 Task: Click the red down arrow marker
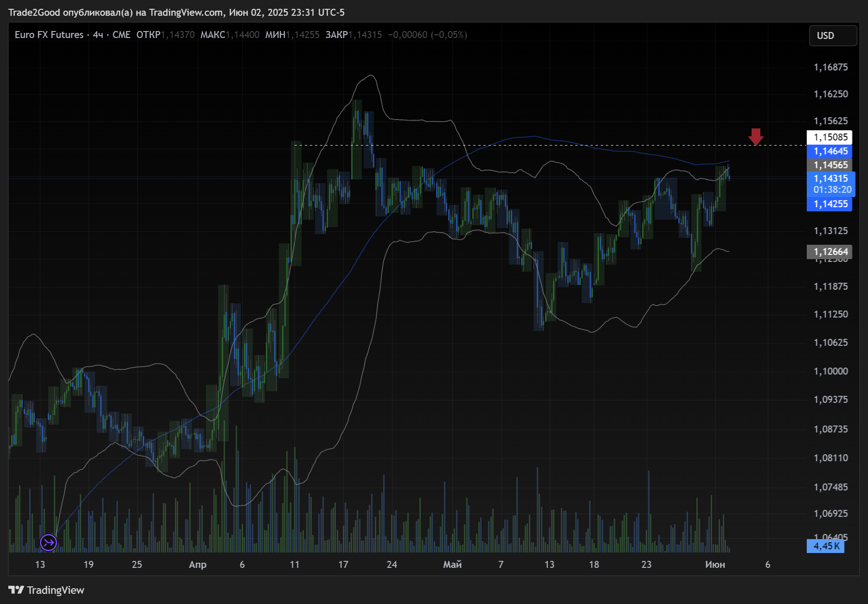click(x=756, y=136)
